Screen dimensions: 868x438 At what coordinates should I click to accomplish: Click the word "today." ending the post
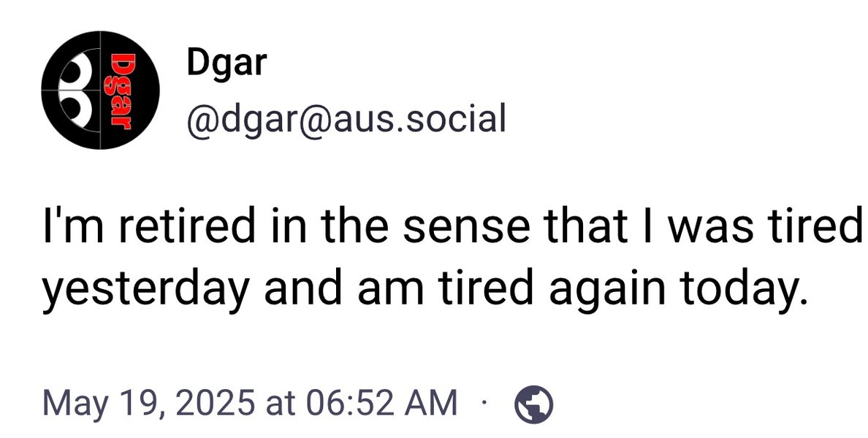tap(740, 290)
